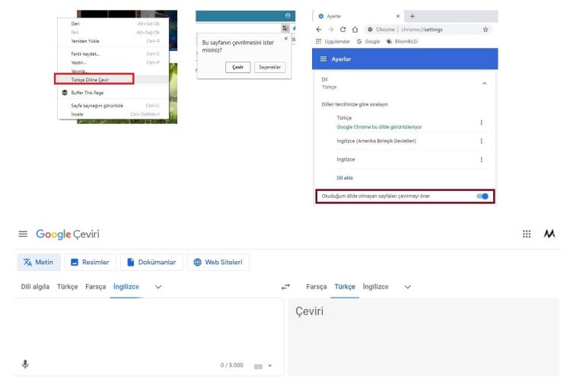Open the Google apps grid
The width and height of the screenshot is (586, 392).
[x=527, y=234]
